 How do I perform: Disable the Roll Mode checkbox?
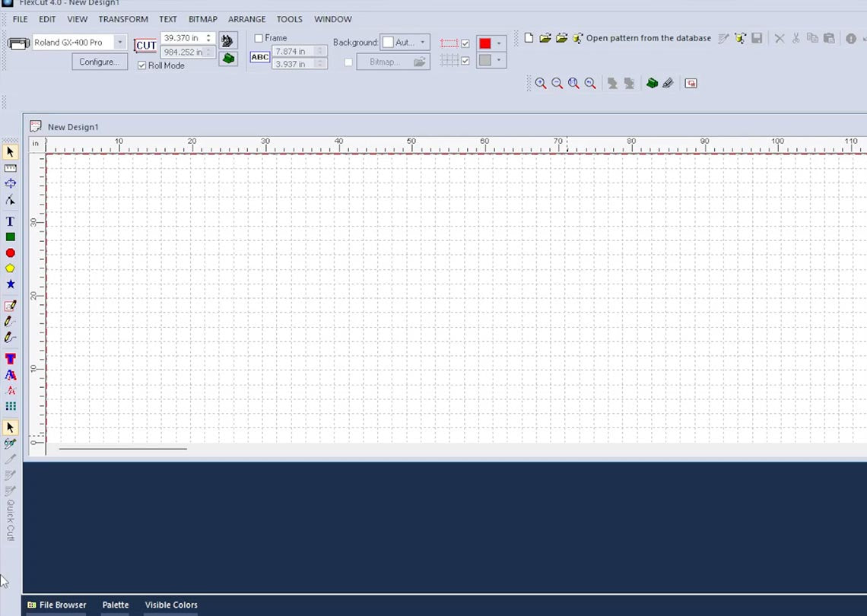(142, 66)
